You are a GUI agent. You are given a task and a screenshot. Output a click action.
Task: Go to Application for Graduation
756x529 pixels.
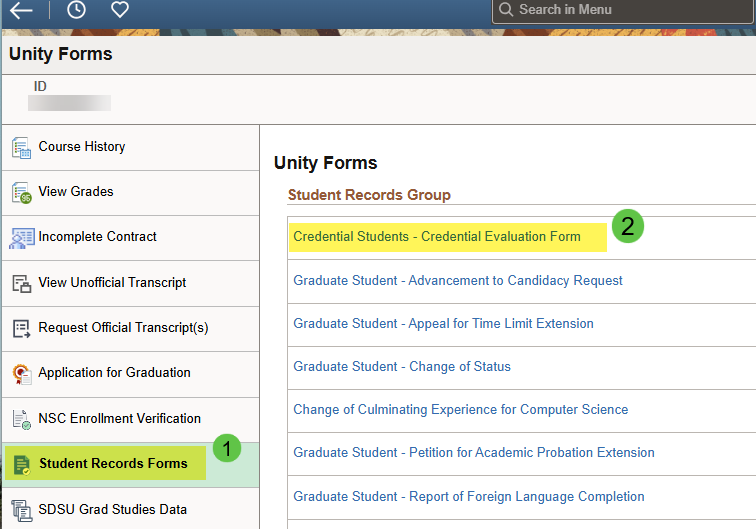pyautogui.click(x=130, y=374)
